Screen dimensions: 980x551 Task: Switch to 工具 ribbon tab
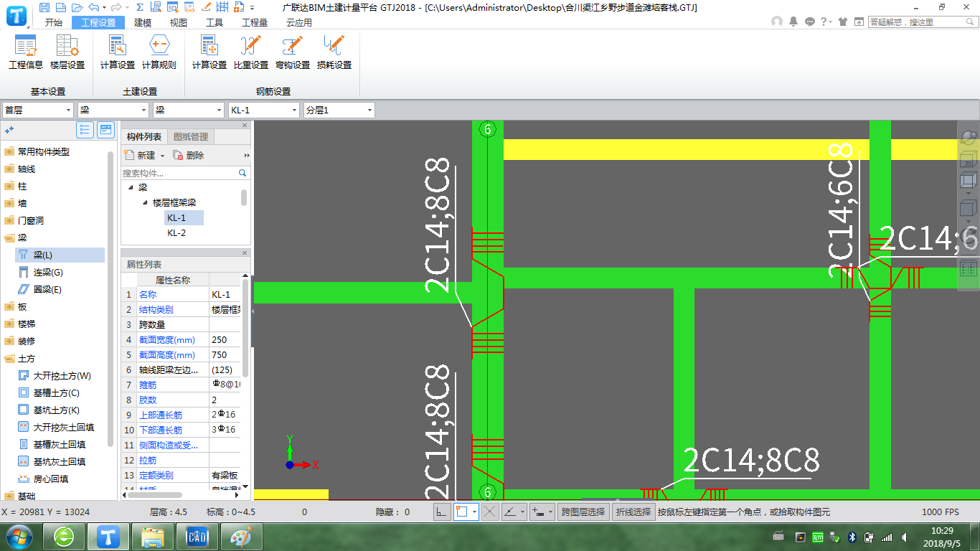pos(215,22)
